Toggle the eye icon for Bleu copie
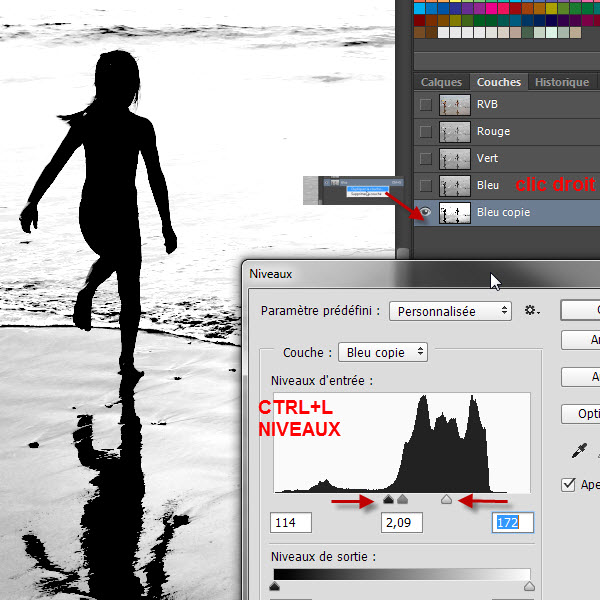Image resolution: width=600 pixels, height=600 pixels. tap(426, 213)
